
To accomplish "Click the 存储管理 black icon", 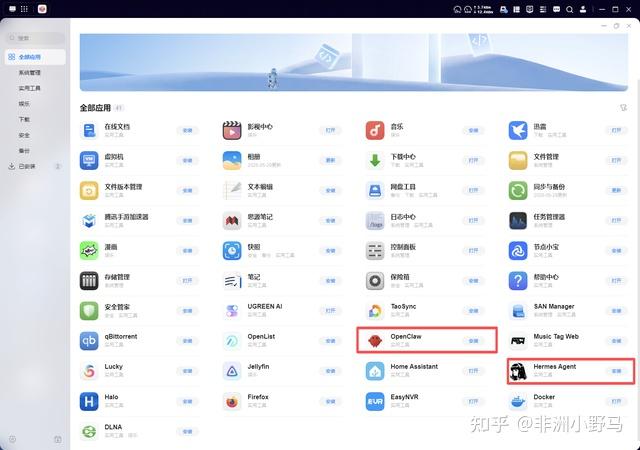I will (x=89, y=281).
